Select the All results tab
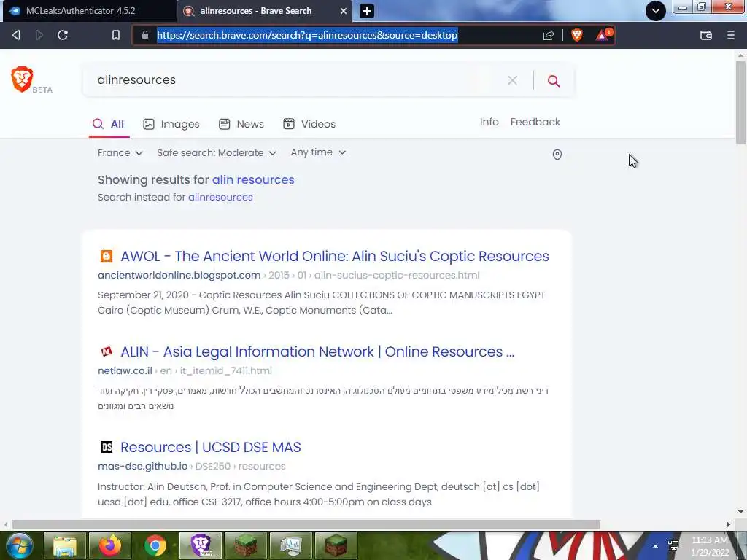The width and height of the screenshot is (747, 560). 109,124
